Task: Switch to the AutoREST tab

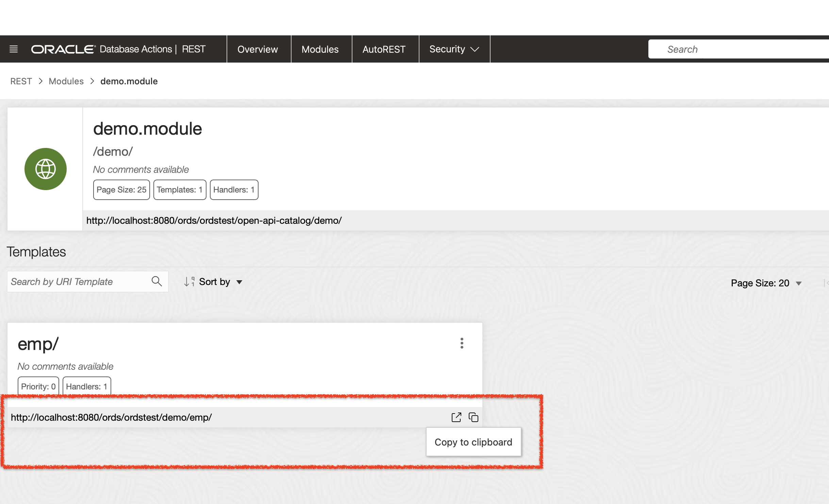Action: (x=384, y=49)
